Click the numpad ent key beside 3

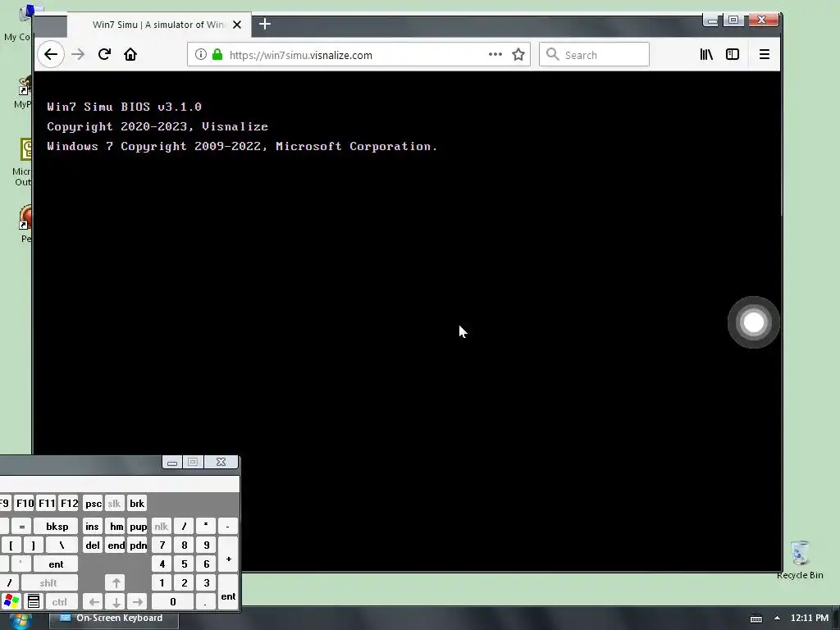coord(228,592)
